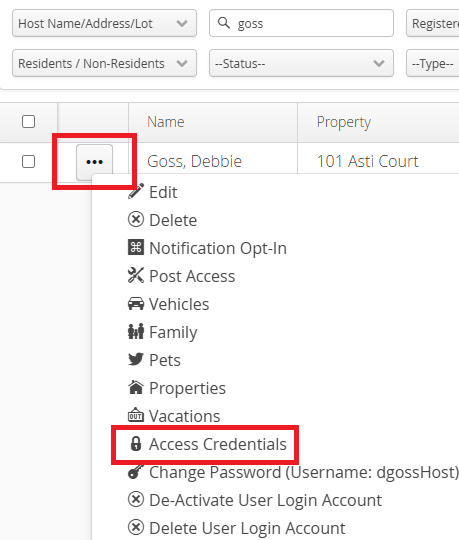
Task: Open the --Status-- filter dropdown
Action: 301,63
